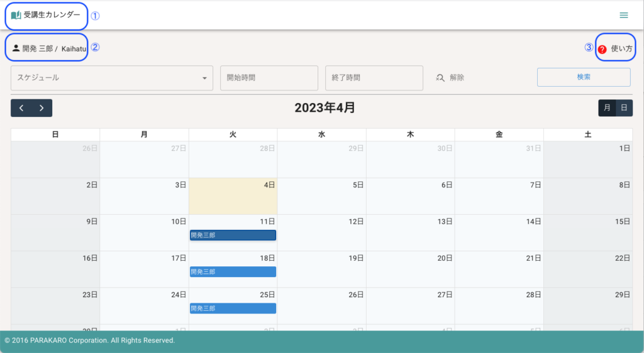Switch to month view toggle
The image size is (644, 353).
tap(607, 108)
